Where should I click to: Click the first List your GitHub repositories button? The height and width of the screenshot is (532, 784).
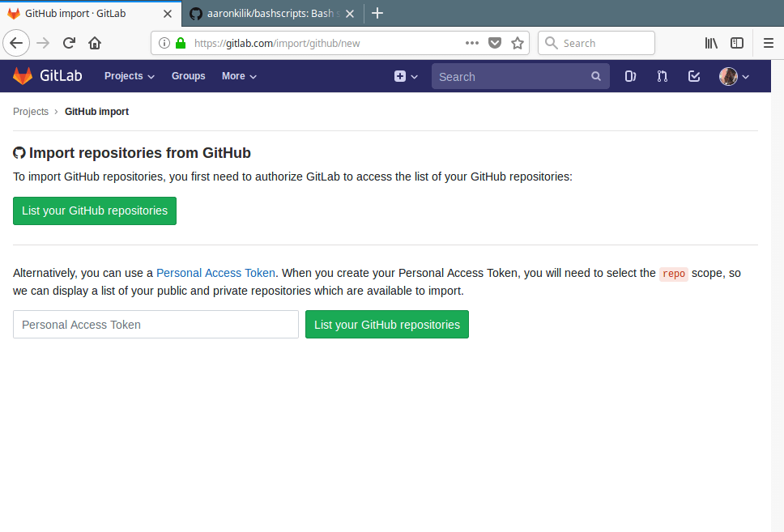tap(95, 211)
